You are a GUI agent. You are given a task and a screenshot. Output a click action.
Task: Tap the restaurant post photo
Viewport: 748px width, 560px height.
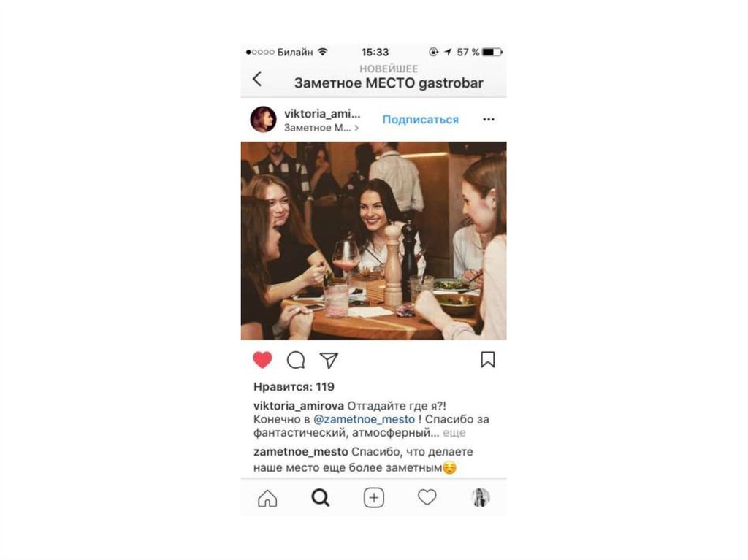tap(373, 240)
